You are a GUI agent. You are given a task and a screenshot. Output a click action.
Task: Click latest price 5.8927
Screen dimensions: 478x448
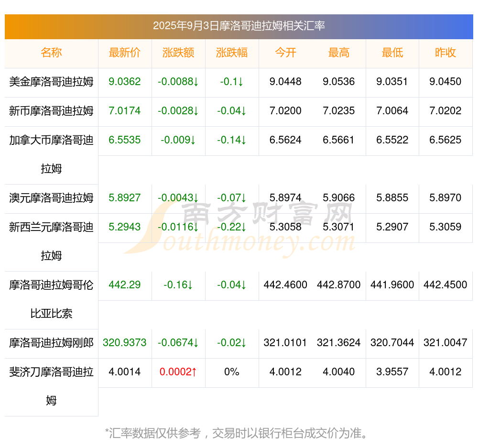click(125, 198)
